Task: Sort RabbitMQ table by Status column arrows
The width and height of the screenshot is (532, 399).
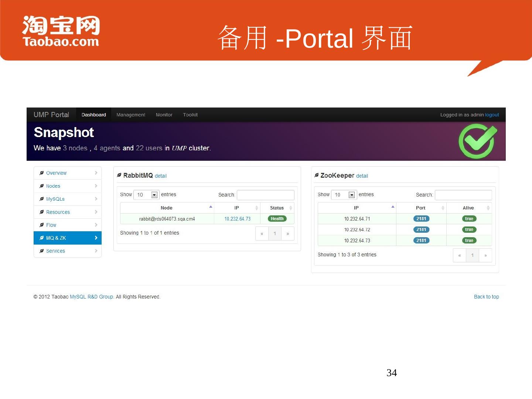Action: (291, 208)
